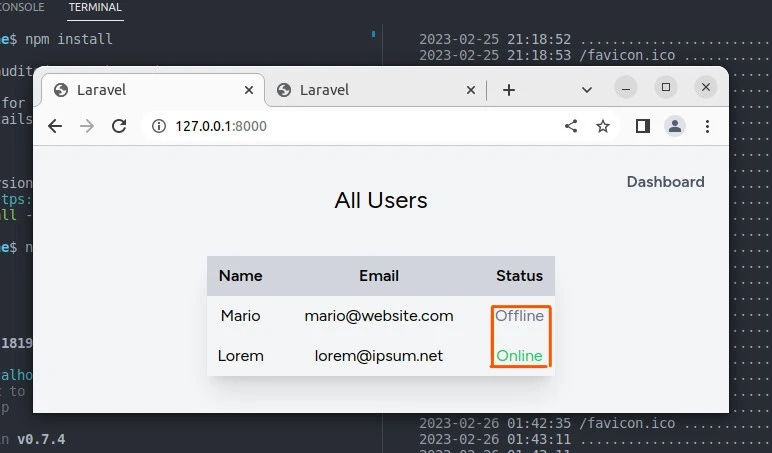The image size is (772, 453).
Task: Reload the current page
Action: [x=119, y=126]
